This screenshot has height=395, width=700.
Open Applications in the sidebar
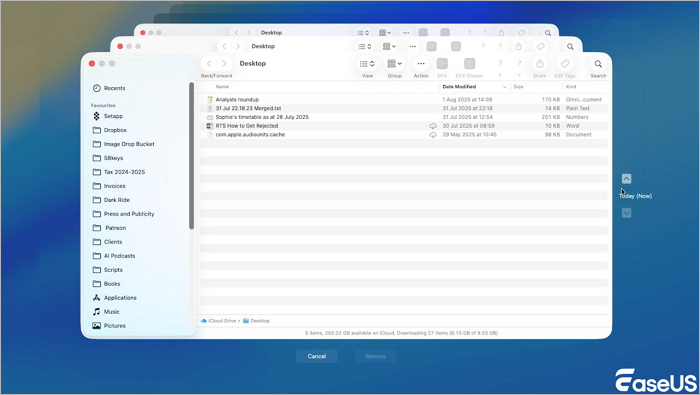(115, 298)
